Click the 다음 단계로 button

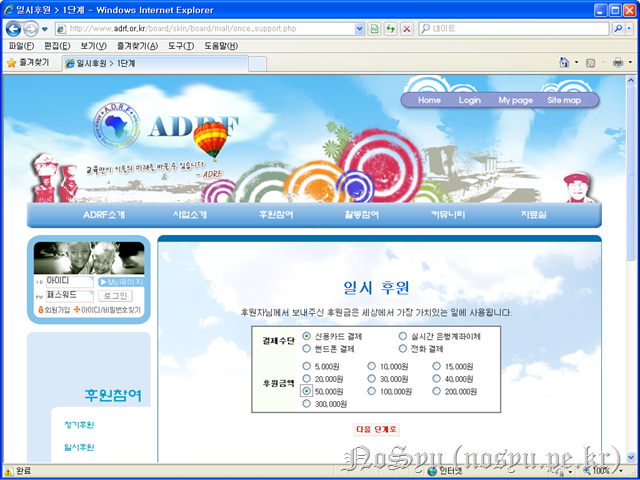click(376, 429)
